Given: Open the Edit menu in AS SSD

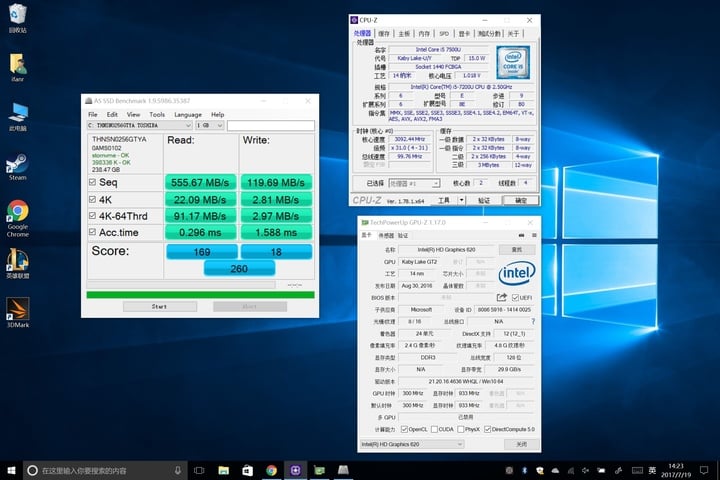Looking at the screenshot, I should point(112,114).
